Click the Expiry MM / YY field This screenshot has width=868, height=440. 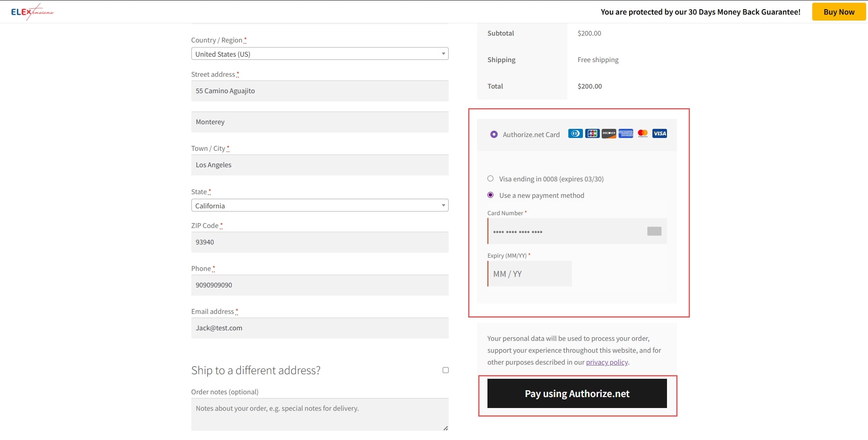[529, 274]
